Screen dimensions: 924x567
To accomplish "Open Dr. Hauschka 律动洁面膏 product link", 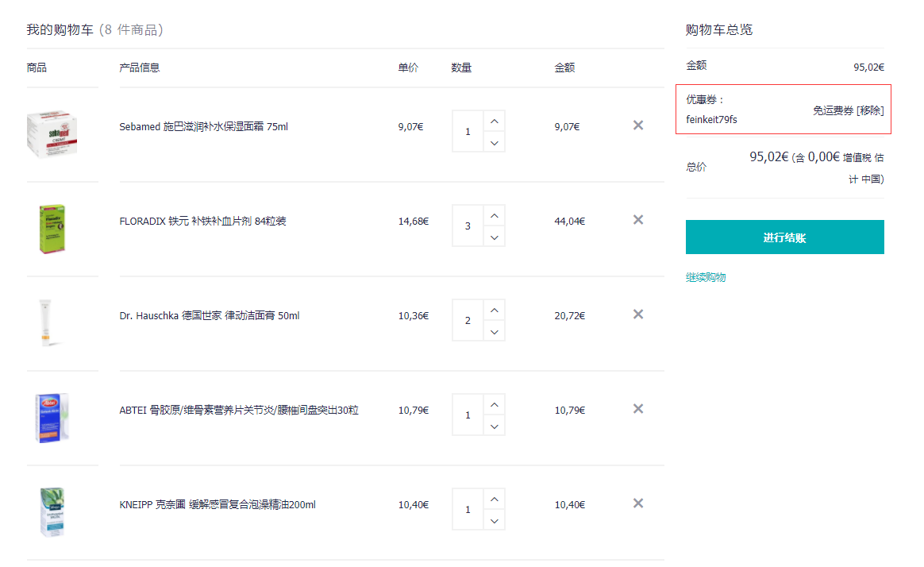I will pyautogui.click(x=210, y=316).
